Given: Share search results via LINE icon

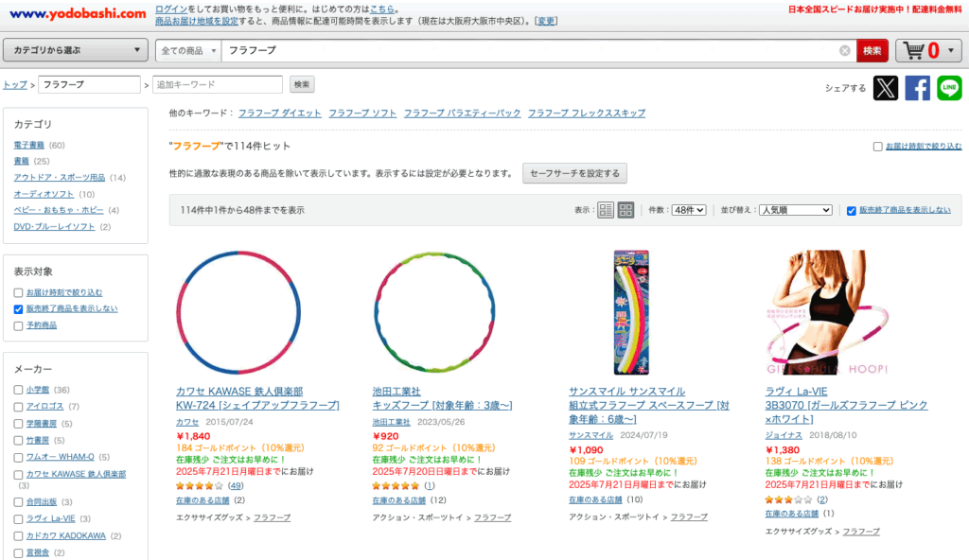Looking at the screenshot, I should tap(949, 88).
